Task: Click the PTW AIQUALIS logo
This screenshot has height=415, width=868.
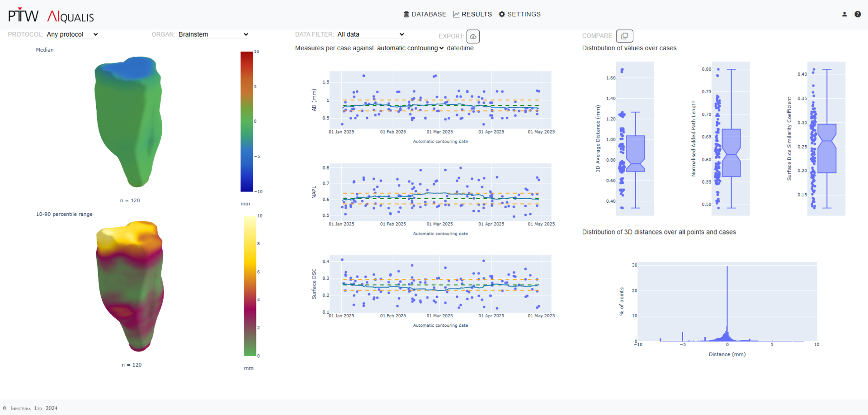Action: click(51, 16)
